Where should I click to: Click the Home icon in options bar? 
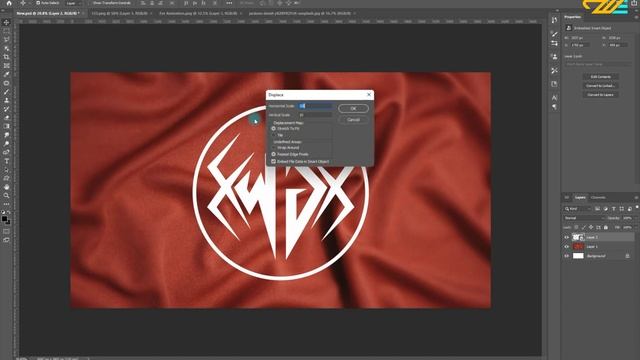coord(9,3)
